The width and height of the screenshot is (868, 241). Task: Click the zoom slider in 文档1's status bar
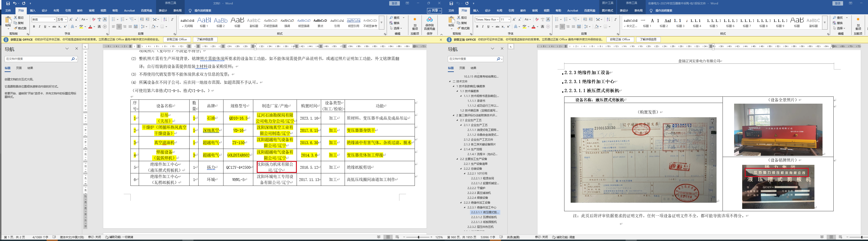(x=418, y=237)
